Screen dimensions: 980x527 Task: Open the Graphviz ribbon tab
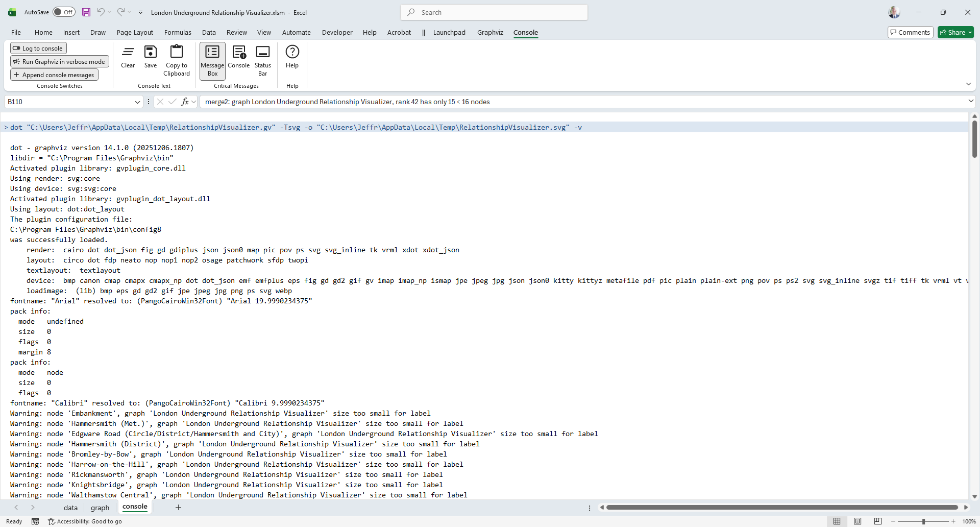(490, 33)
